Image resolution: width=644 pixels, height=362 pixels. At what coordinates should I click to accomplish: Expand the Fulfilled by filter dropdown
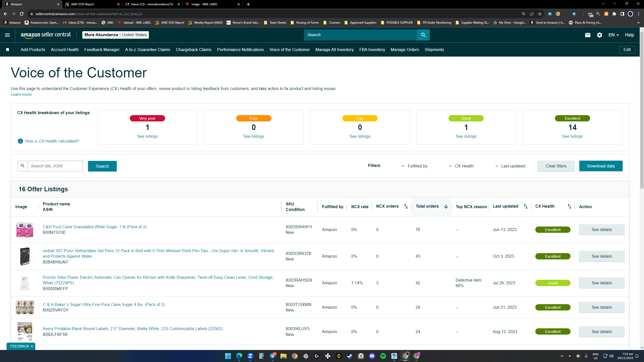414,166
